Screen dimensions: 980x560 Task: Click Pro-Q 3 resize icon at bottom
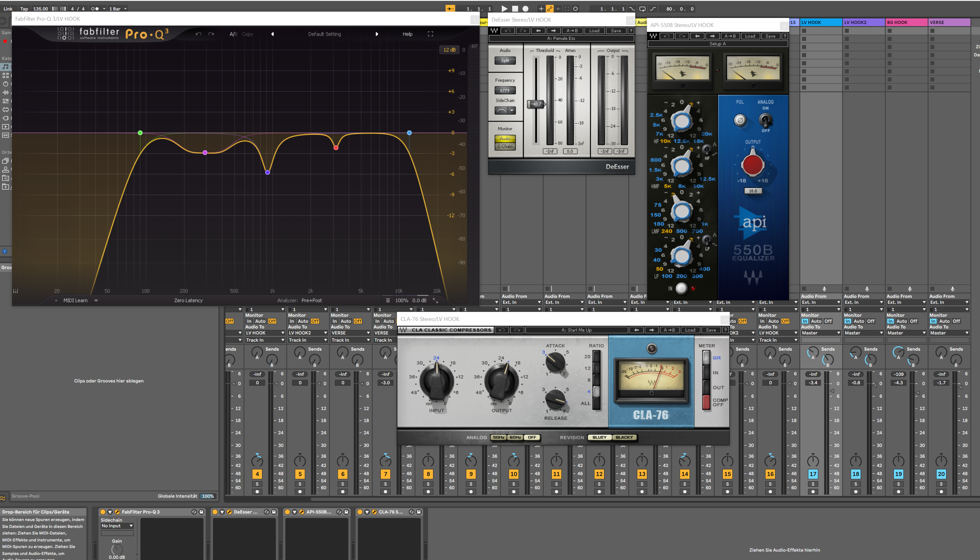[436, 300]
